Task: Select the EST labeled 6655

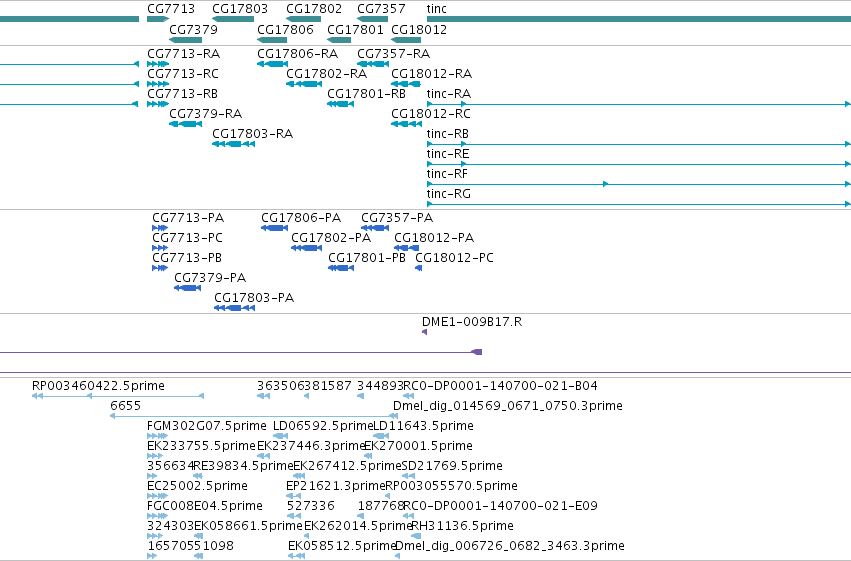Action: [125, 406]
